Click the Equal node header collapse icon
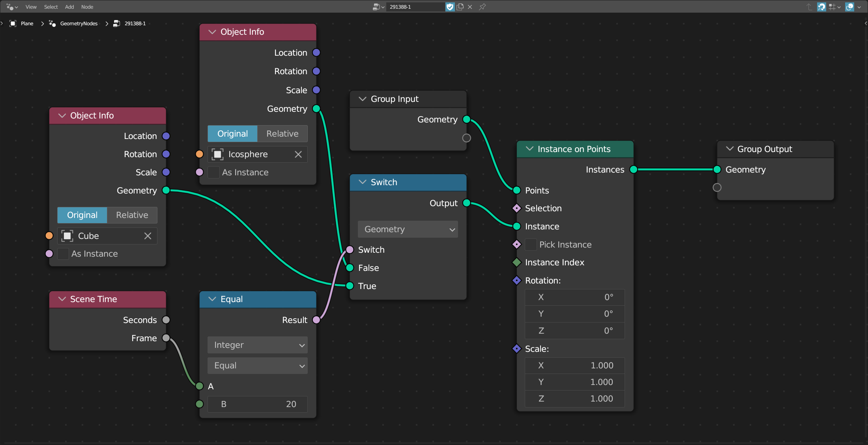The width and height of the screenshot is (868, 445). pos(212,299)
